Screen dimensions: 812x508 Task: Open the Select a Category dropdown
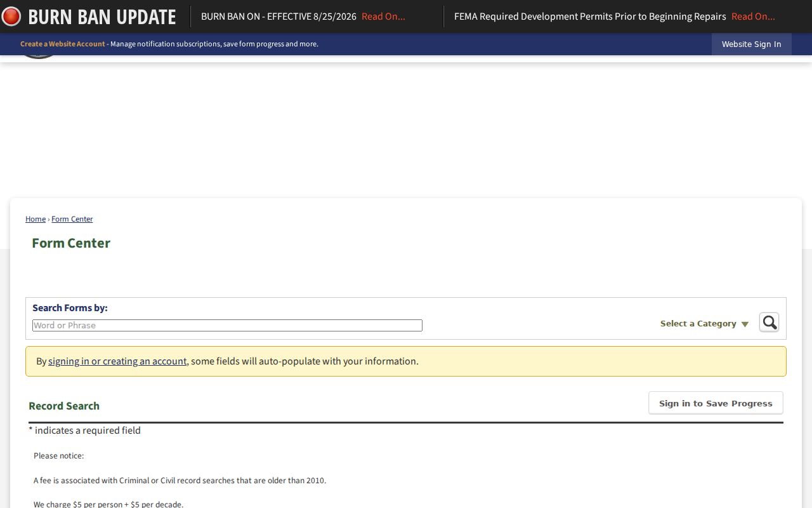(704, 324)
